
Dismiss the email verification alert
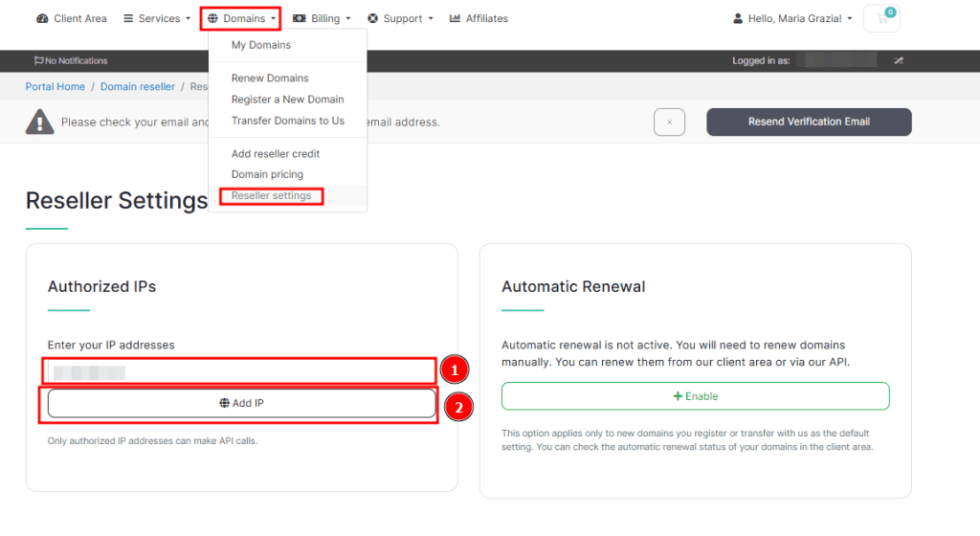(x=669, y=122)
